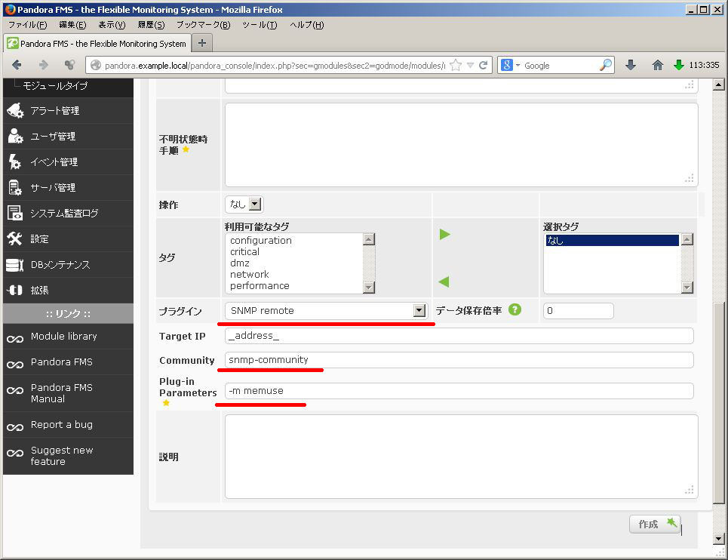Click the Target IP input field

[x=459, y=336]
